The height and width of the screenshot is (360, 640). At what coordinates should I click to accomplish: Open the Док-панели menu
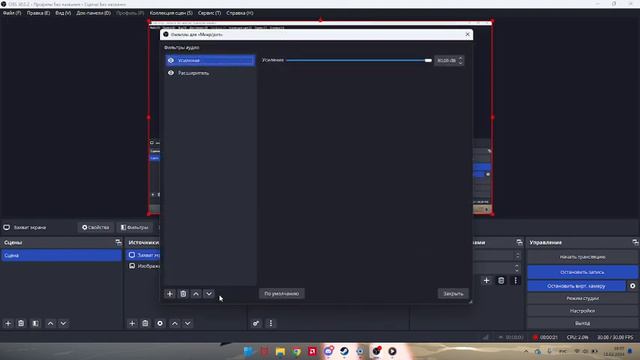93,13
